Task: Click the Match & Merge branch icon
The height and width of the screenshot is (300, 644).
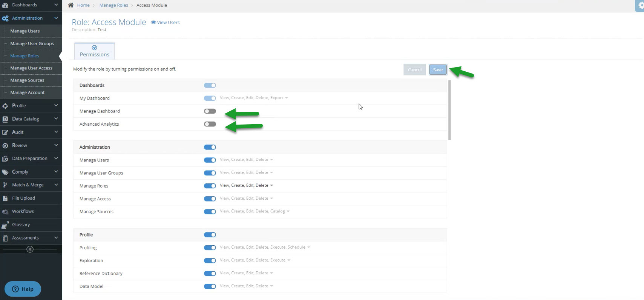Action: point(5,185)
